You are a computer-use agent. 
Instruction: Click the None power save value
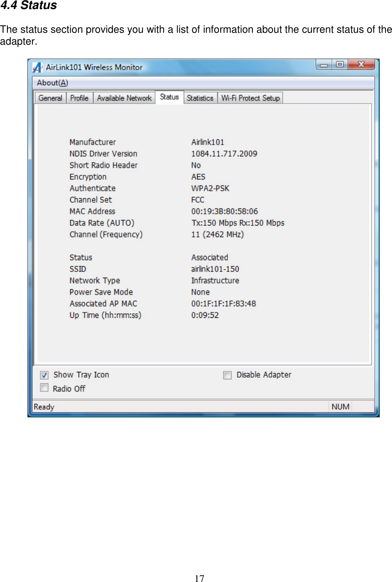pos(201,292)
